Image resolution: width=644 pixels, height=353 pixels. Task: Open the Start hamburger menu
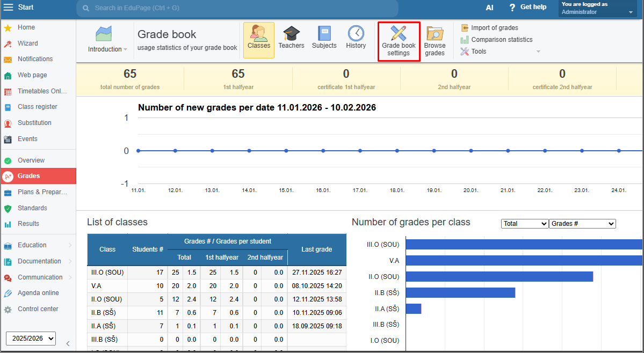tap(8, 7)
